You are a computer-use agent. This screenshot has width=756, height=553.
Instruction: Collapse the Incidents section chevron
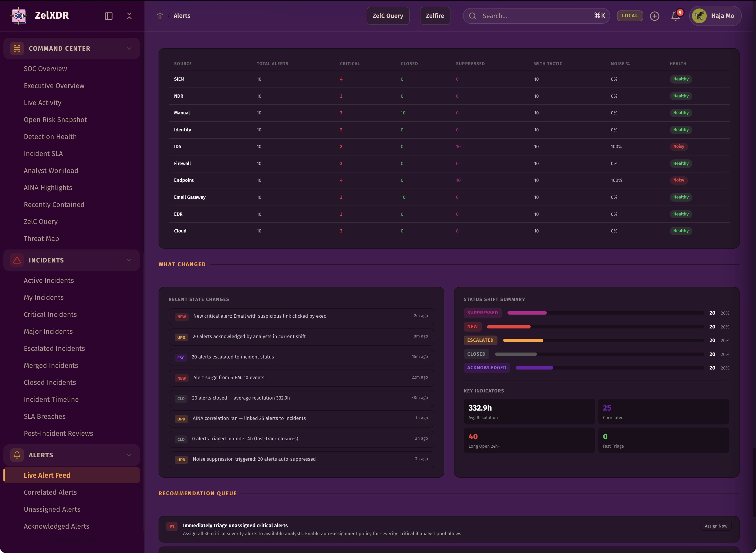coord(129,260)
